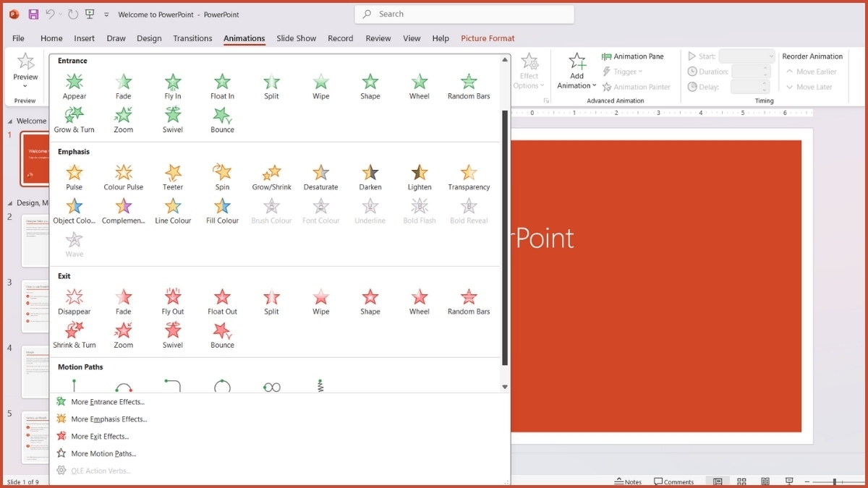Toggle the Notes pane
868x488 pixels.
pos(627,481)
